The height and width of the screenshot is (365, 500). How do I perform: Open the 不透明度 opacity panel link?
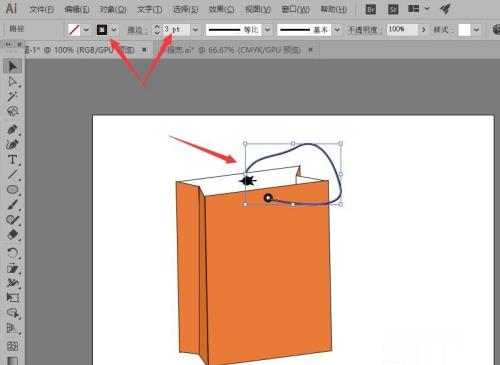[364, 30]
